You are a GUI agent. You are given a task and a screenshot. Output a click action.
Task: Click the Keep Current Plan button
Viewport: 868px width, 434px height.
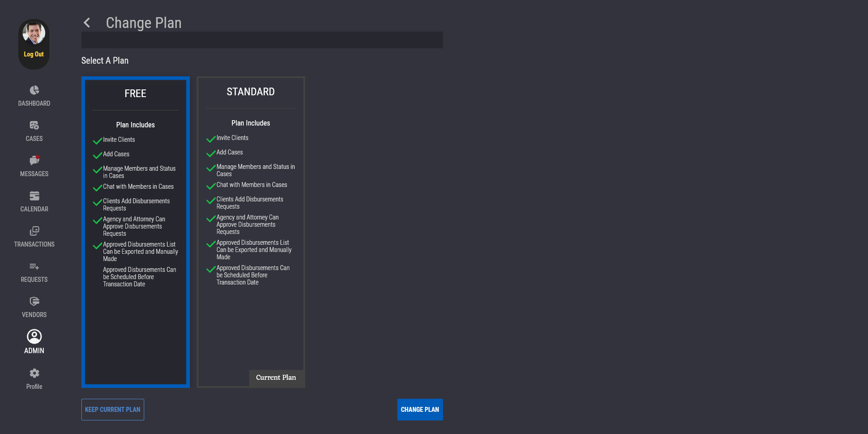pos(113,410)
